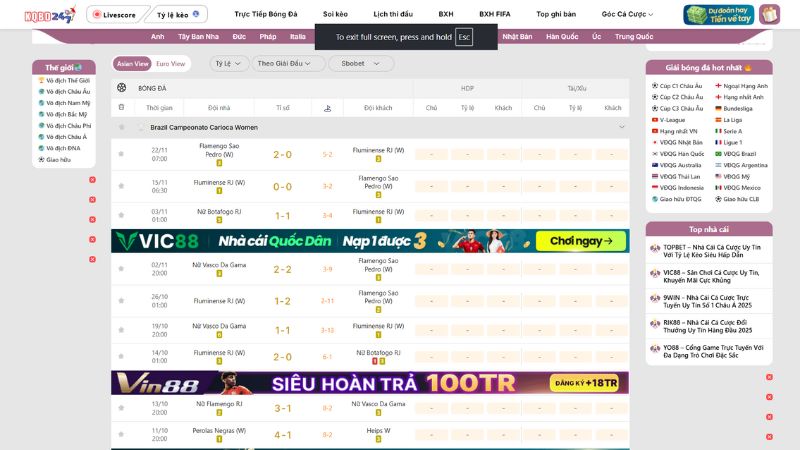Star the 22/11 Flamengo Sao Pedro match
The width and height of the screenshot is (800, 450).
(x=122, y=154)
